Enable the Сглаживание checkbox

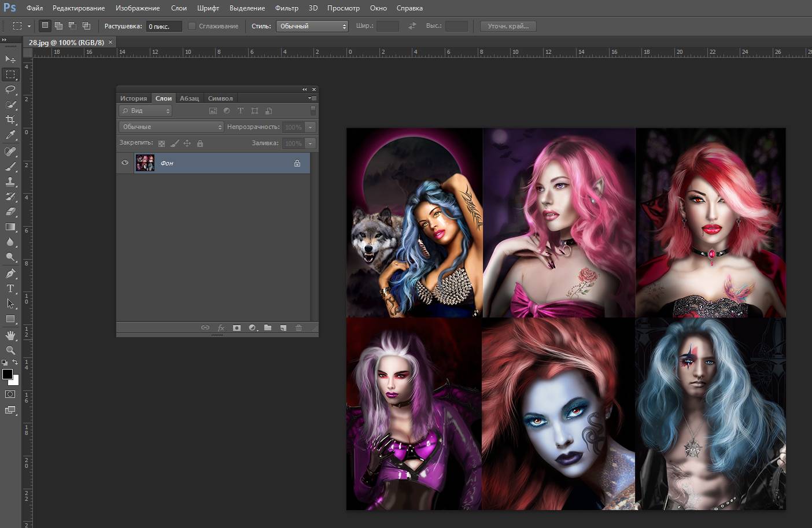coord(192,26)
